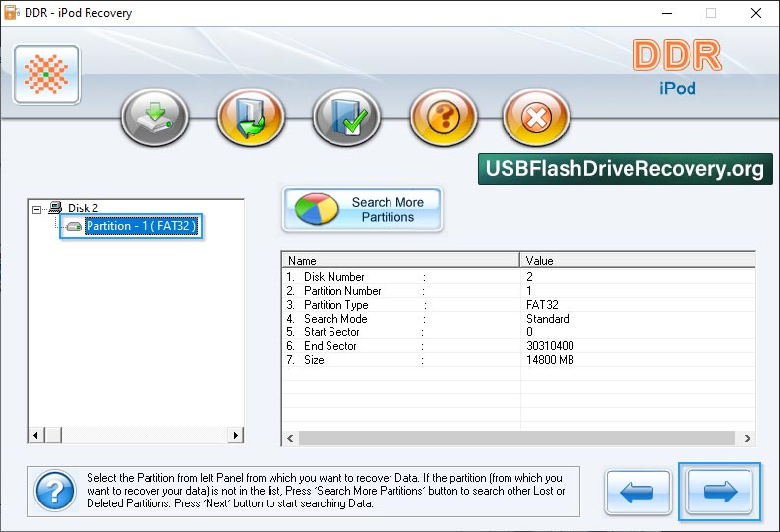The height and width of the screenshot is (532, 780).
Task: Click the Standard value cell
Action: coord(548,319)
